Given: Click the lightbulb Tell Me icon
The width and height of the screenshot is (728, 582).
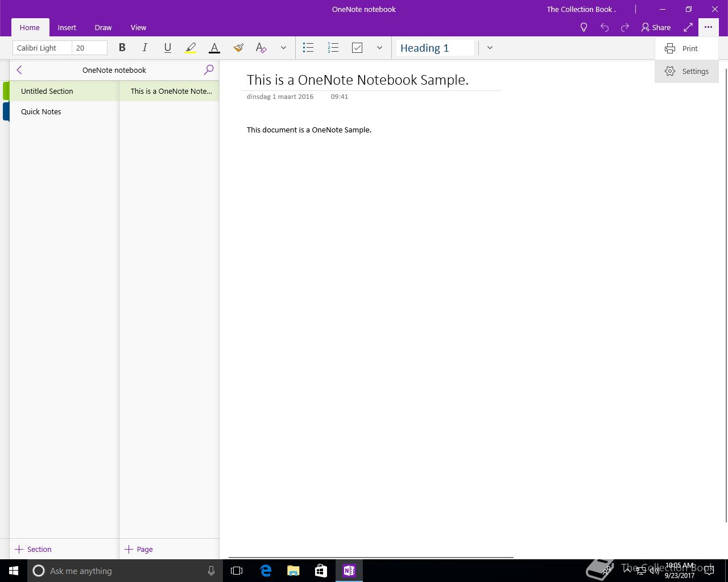Looking at the screenshot, I should [x=584, y=27].
